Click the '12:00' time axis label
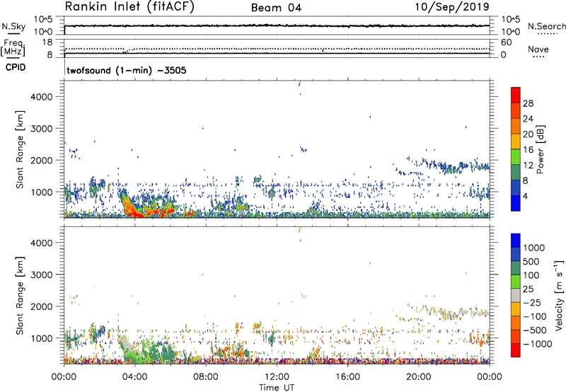This screenshot has height=392, width=566. 277,377
